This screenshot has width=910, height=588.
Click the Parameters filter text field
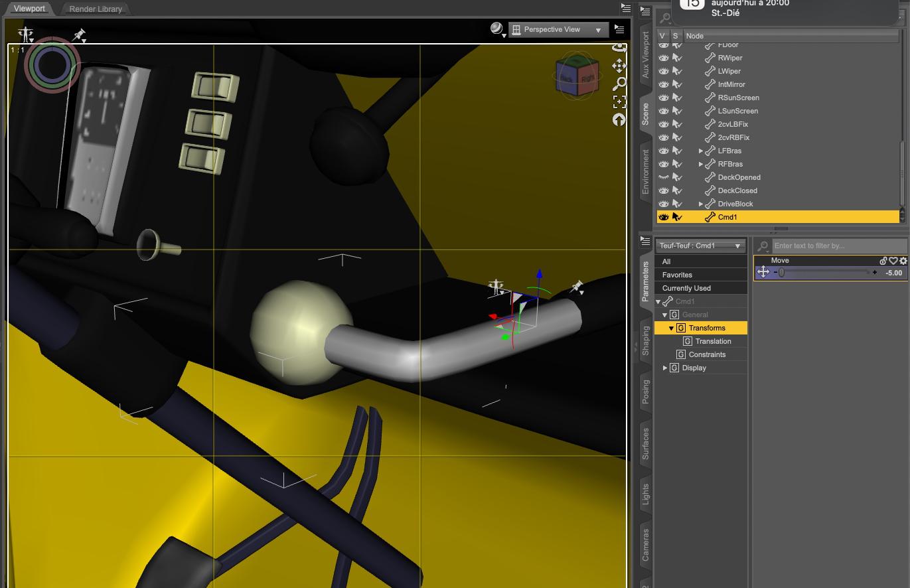click(x=839, y=246)
